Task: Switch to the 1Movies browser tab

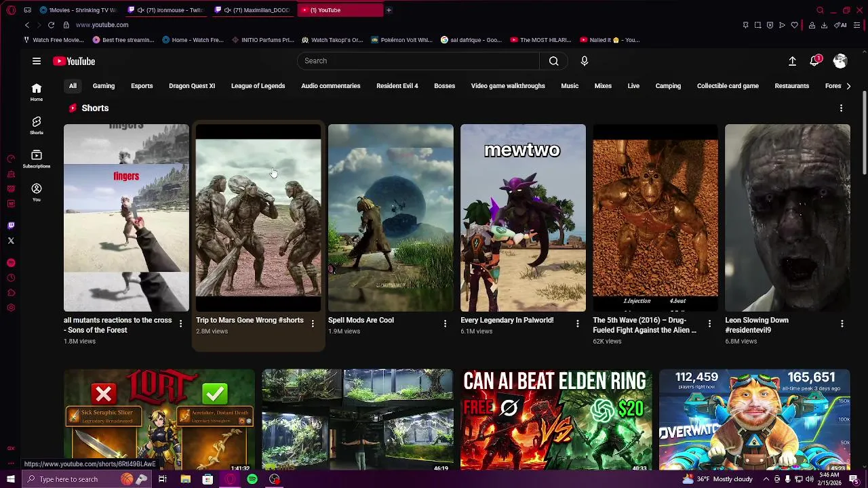Action: tap(77, 10)
